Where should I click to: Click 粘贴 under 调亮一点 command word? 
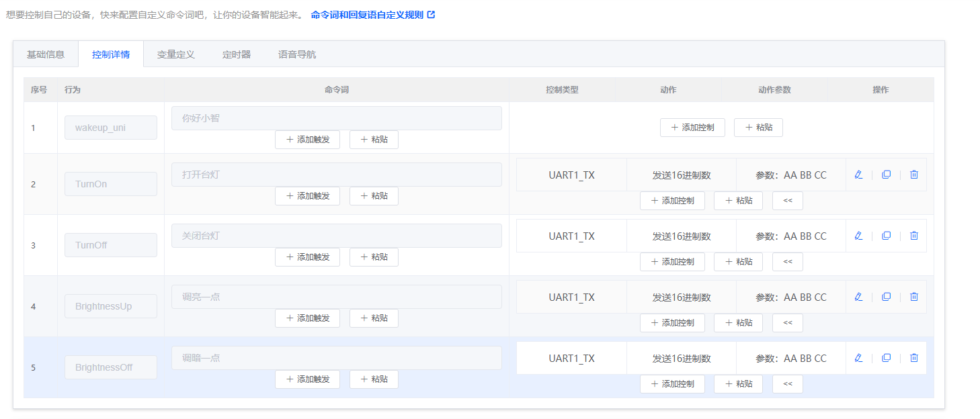tap(374, 318)
